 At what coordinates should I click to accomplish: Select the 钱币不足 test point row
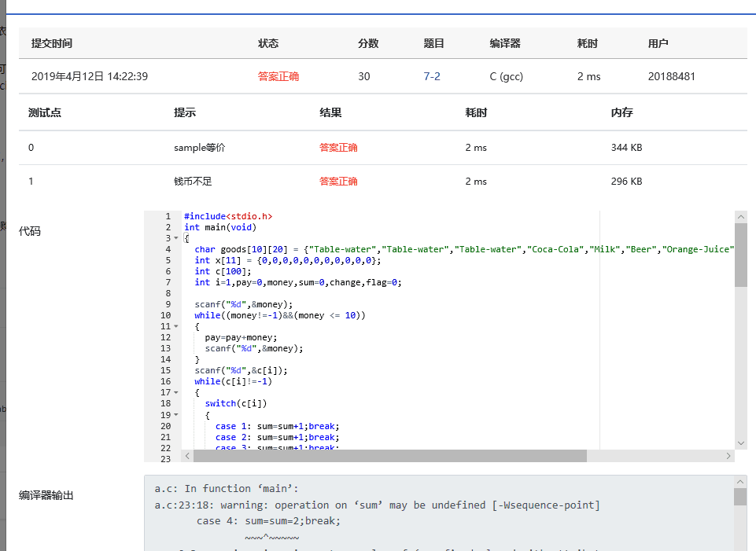pyautogui.click(x=193, y=181)
